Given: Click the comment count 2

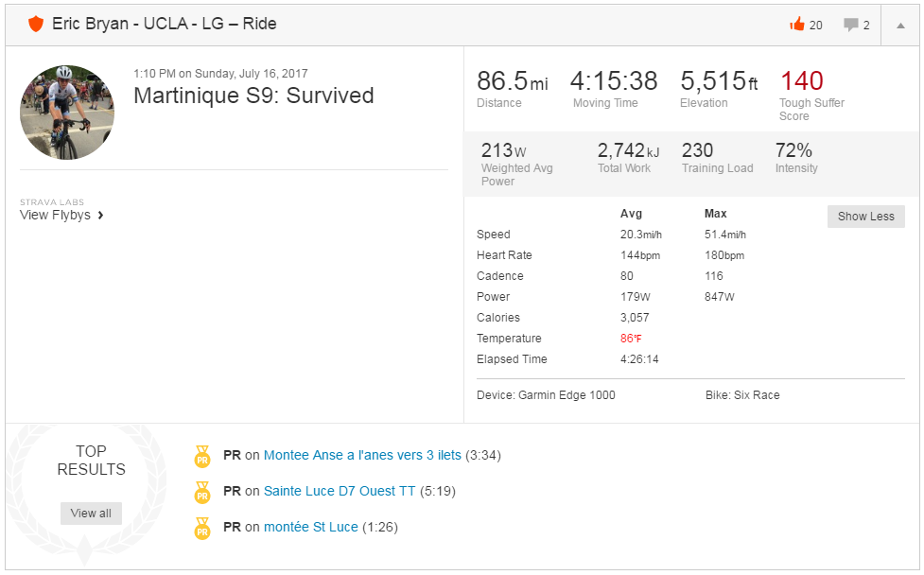Looking at the screenshot, I should (x=866, y=26).
